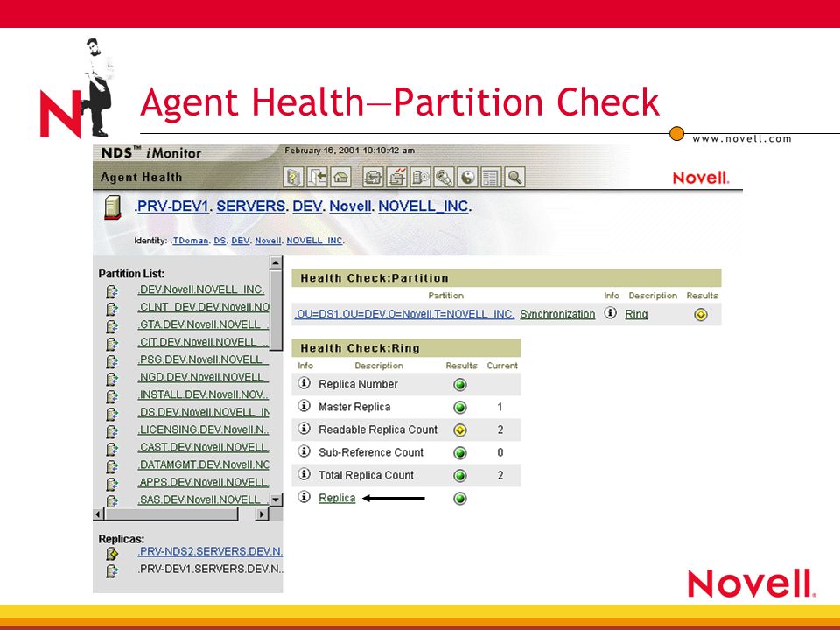The image size is (840, 630).
Task: Open the Replica link in Ring check
Action: pyautogui.click(x=337, y=498)
